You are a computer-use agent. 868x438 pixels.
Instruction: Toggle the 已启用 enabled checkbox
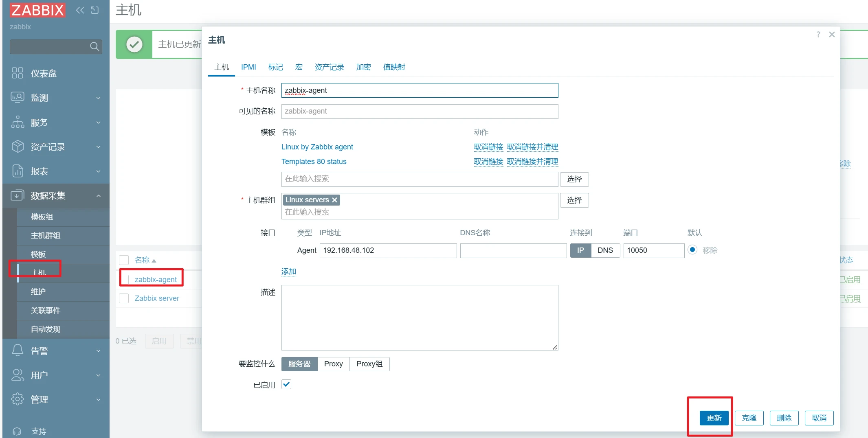coord(286,384)
